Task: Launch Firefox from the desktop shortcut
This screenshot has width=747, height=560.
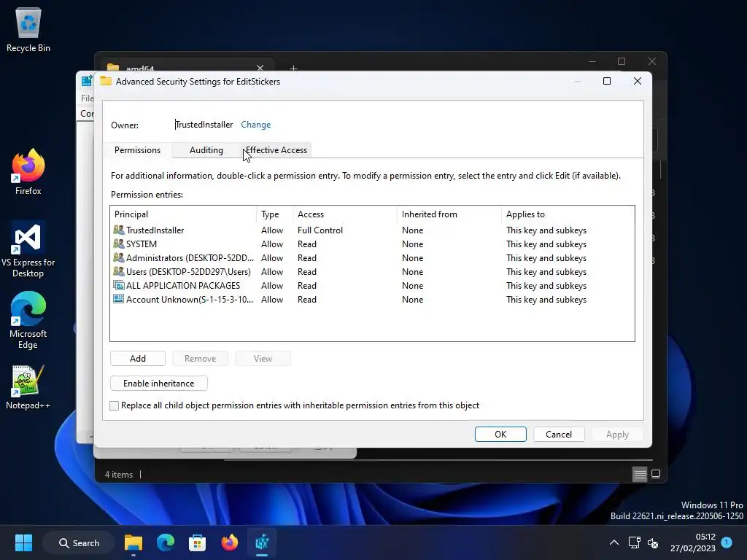Action: coord(28,172)
